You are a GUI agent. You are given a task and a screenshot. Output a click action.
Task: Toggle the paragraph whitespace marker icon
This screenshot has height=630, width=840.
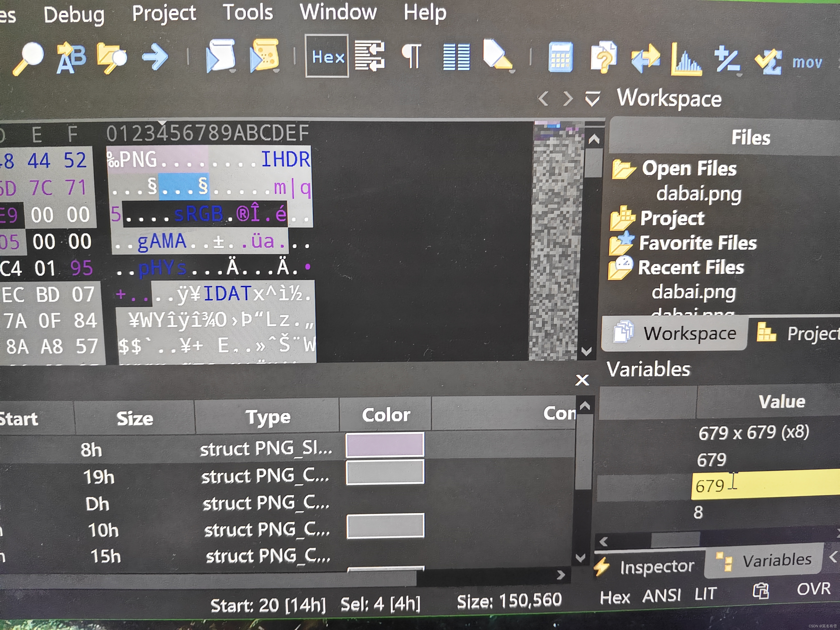click(x=411, y=56)
